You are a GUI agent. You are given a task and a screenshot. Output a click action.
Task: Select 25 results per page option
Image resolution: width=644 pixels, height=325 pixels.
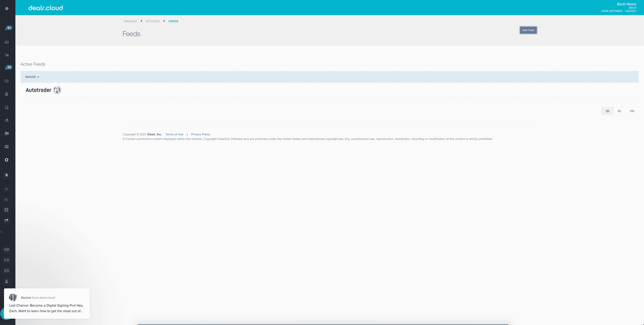(x=607, y=111)
